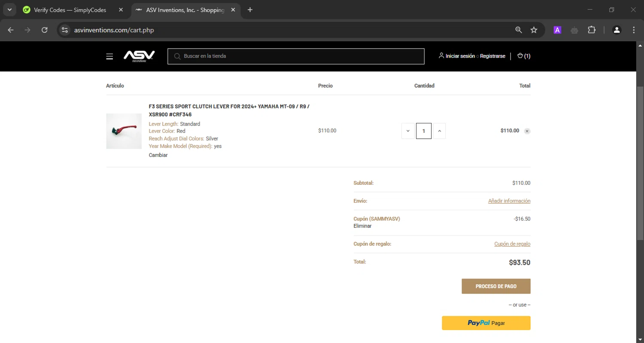Open the F3 Series Sport Clutch Lever title
Viewport: 644px width, 343px height.
pos(229,110)
